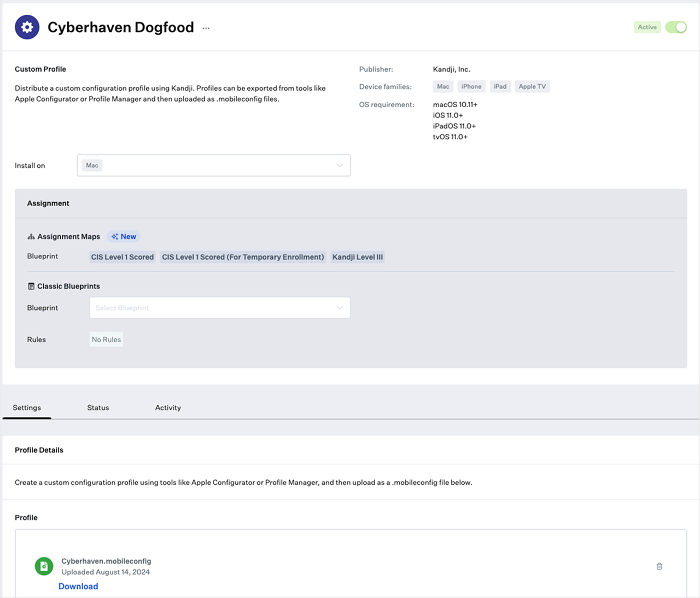Screen dimensions: 700x598
Task: Open the Activity tab
Action: (168, 408)
